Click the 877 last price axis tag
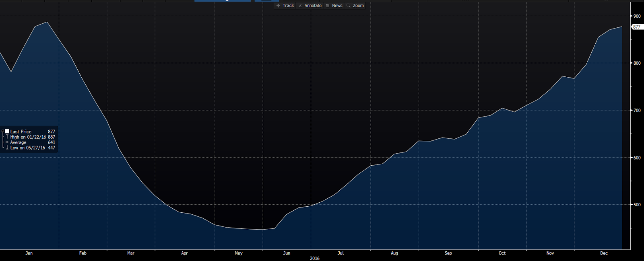 tap(637, 27)
